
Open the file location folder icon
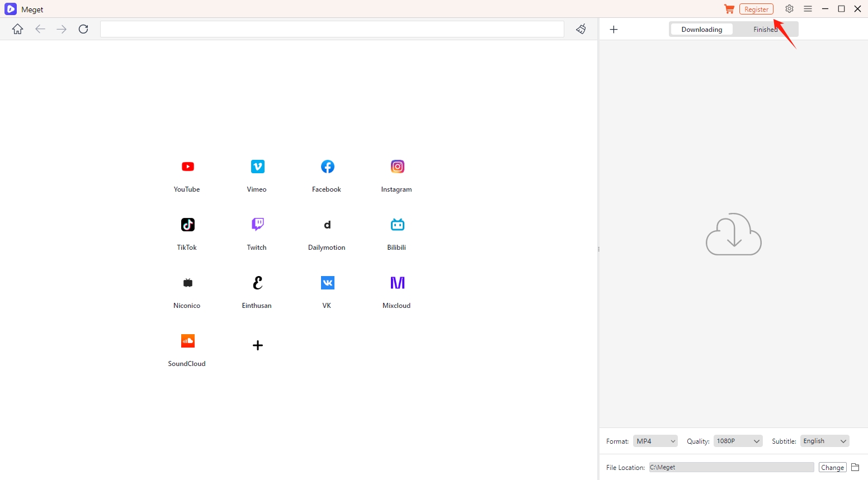tap(855, 467)
